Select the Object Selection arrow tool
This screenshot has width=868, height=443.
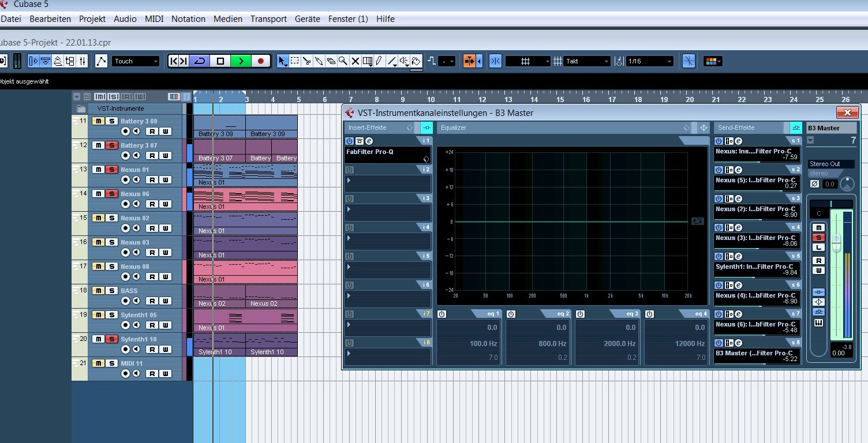click(282, 61)
